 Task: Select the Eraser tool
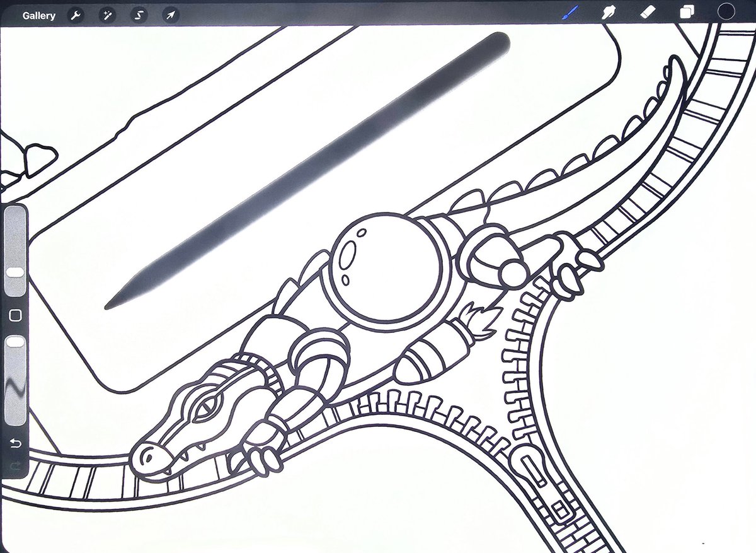[647, 13]
